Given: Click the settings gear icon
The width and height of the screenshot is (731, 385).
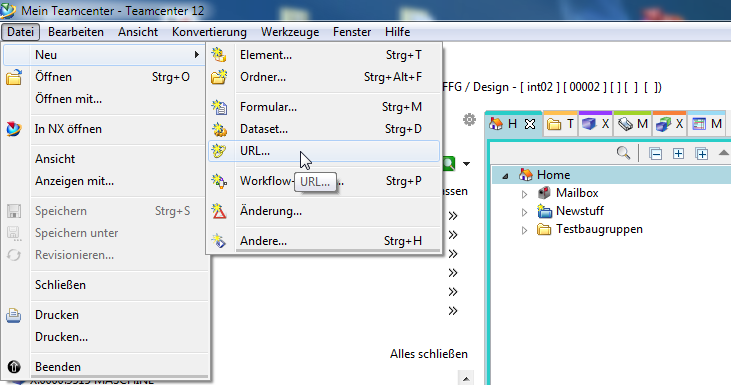Looking at the screenshot, I should pos(469,120).
